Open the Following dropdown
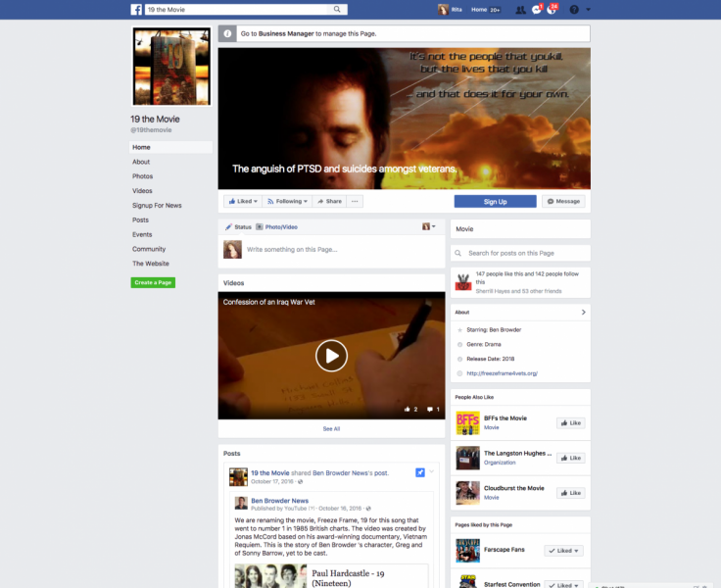 [287, 202]
